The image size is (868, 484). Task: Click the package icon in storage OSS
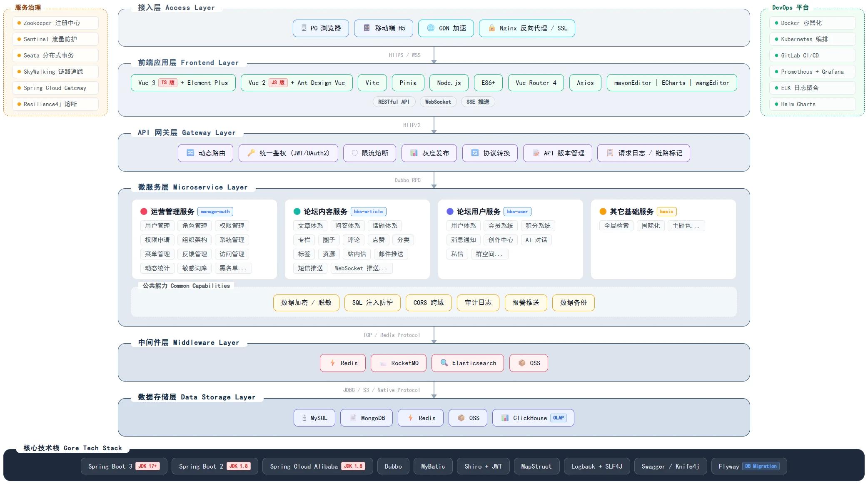(461, 418)
